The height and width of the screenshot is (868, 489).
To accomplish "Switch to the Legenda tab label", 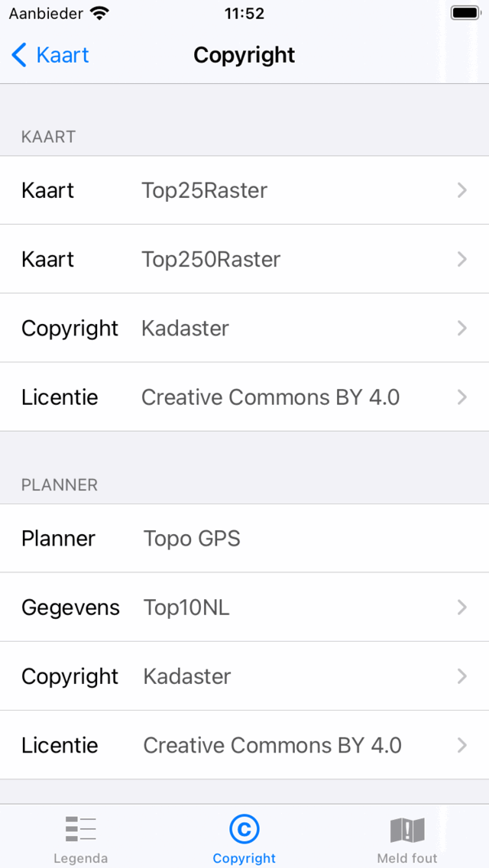I will tap(80, 858).
